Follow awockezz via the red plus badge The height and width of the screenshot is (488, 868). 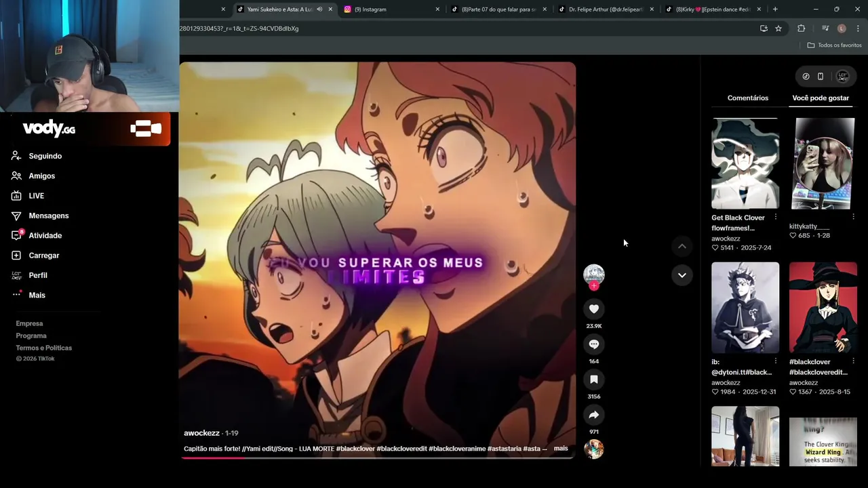594,286
